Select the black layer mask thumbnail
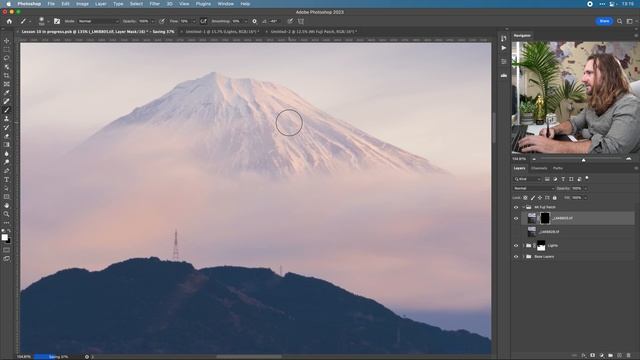The width and height of the screenshot is (640, 360). click(545, 218)
